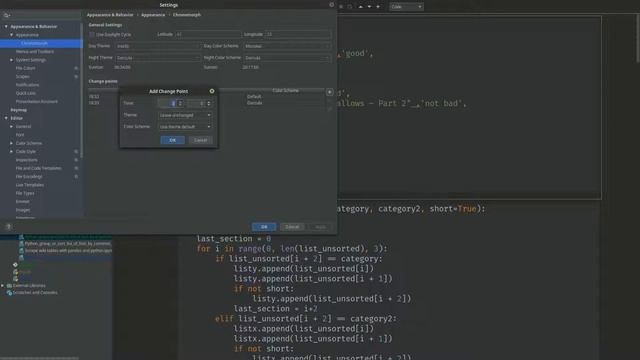640x360 pixels.
Task: Expand the General node under Editor
Action: point(11,127)
